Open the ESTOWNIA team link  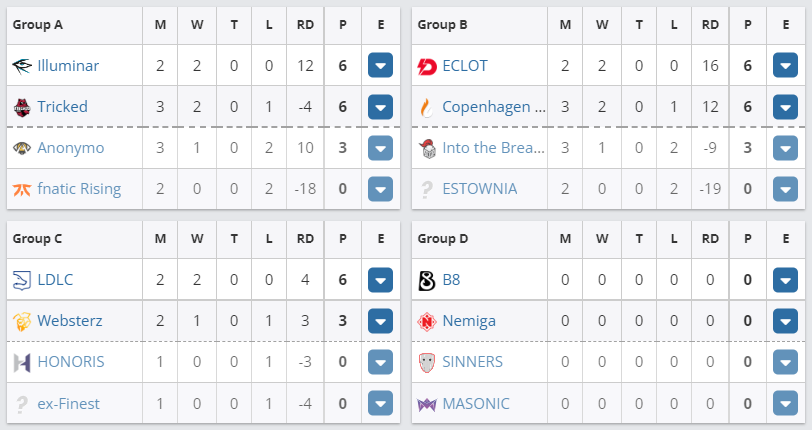click(x=479, y=189)
